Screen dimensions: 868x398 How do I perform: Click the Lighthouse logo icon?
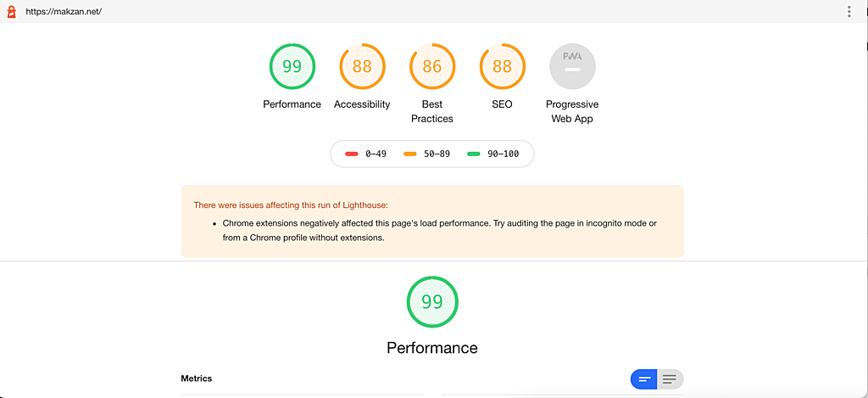[11, 12]
